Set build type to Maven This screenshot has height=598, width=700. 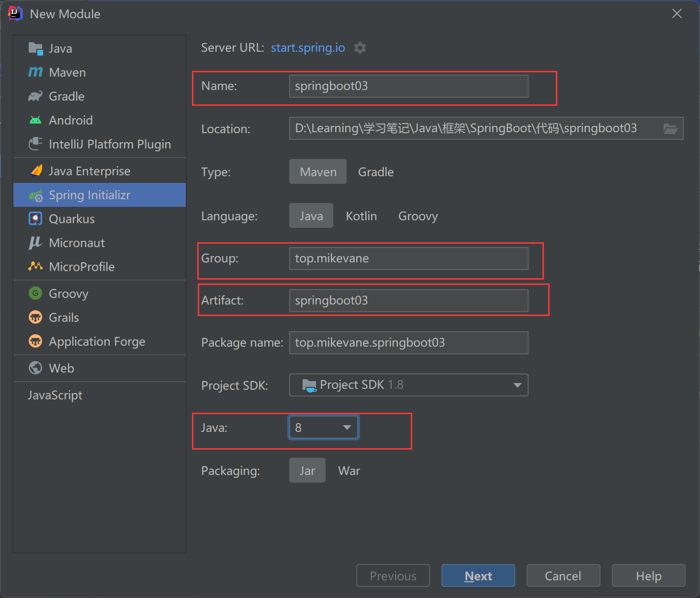pos(318,172)
